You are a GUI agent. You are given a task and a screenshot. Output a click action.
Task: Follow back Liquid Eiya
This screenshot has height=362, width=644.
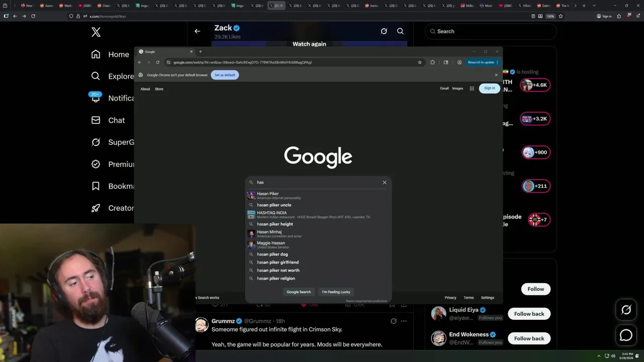[x=529, y=314]
